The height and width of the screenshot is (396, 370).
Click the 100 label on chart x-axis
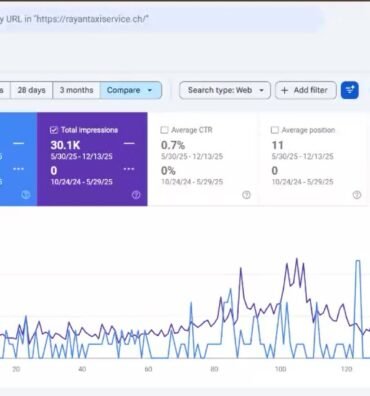click(281, 369)
